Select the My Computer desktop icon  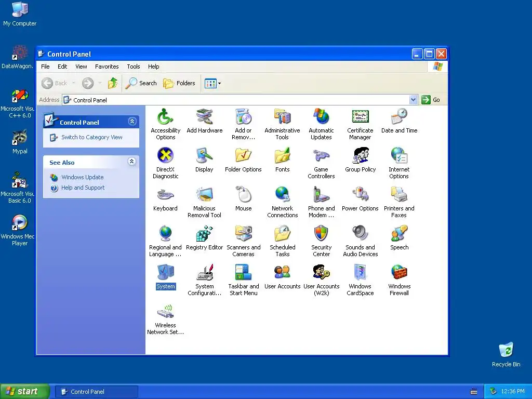(20, 14)
